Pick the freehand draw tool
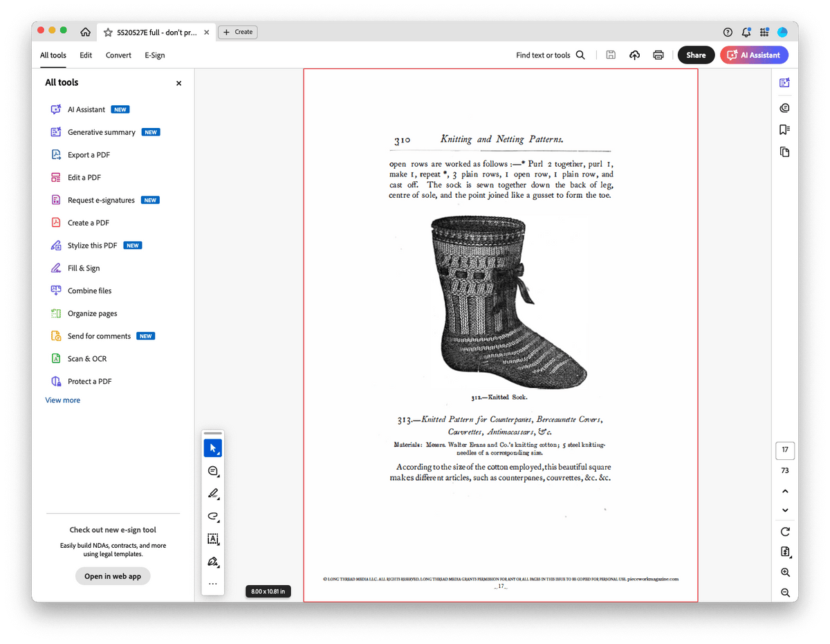Image resolution: width=830 pixels, height=644 pixels. tap(213, 516)
